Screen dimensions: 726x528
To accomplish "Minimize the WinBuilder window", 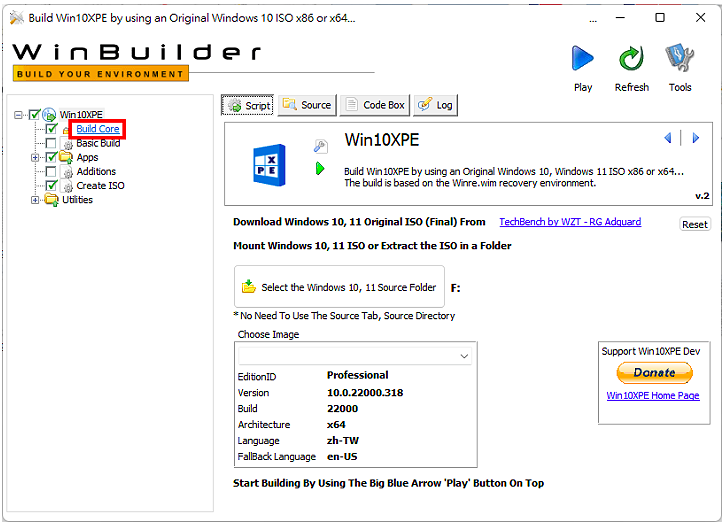I will (620, 18).
